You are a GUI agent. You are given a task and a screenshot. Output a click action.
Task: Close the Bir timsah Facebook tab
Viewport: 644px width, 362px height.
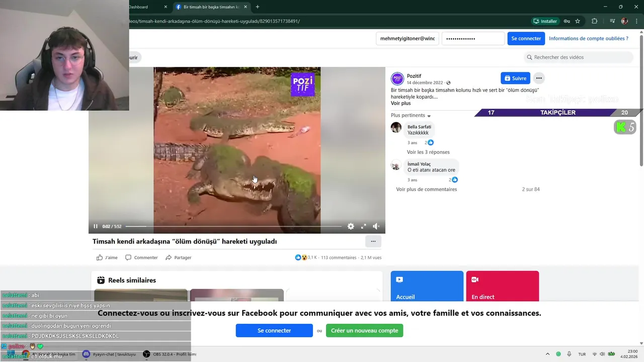point(246,7)
